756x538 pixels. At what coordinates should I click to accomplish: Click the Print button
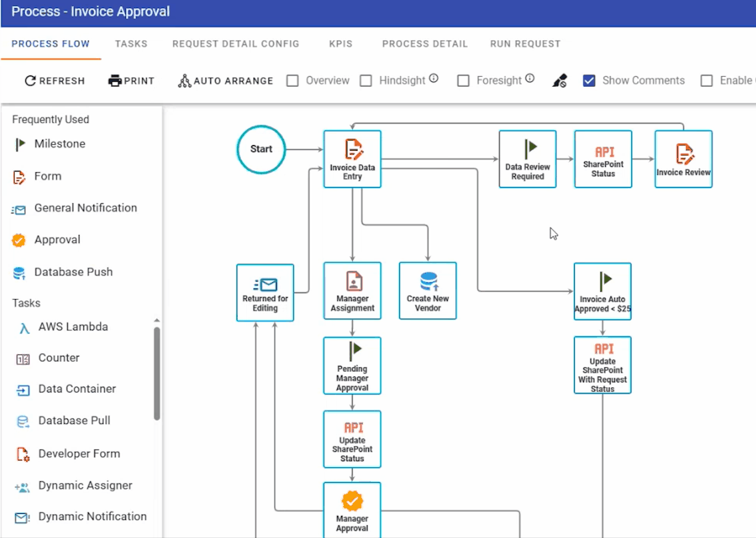(x=131, y=81)
